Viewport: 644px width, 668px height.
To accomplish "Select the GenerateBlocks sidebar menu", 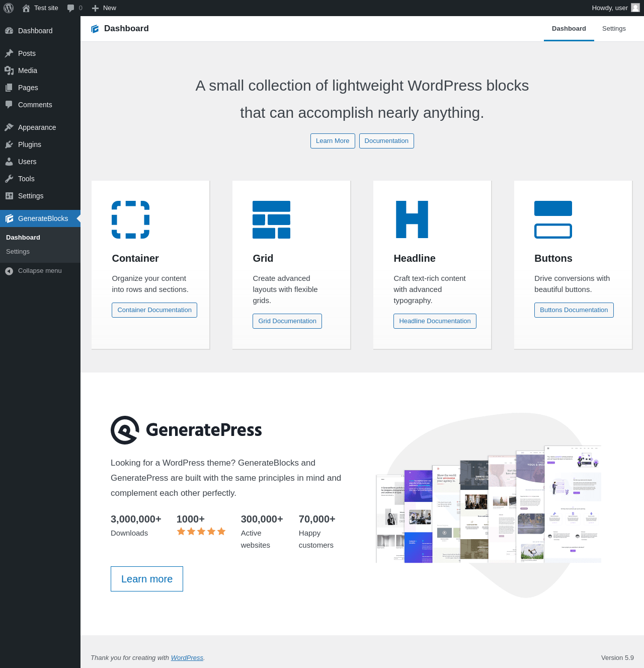I will tap(40, 218).
